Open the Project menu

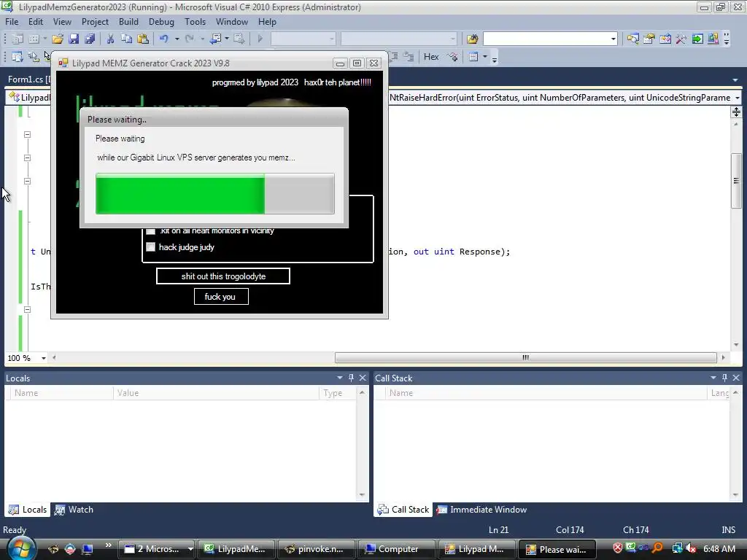(x=95, y=22)
